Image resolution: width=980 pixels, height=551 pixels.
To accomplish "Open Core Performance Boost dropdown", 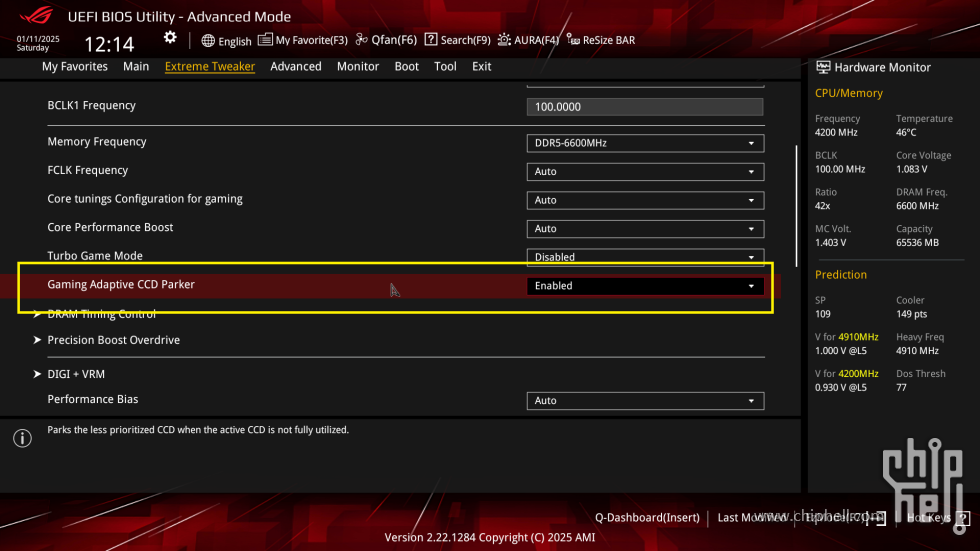I will coord(645,229).
